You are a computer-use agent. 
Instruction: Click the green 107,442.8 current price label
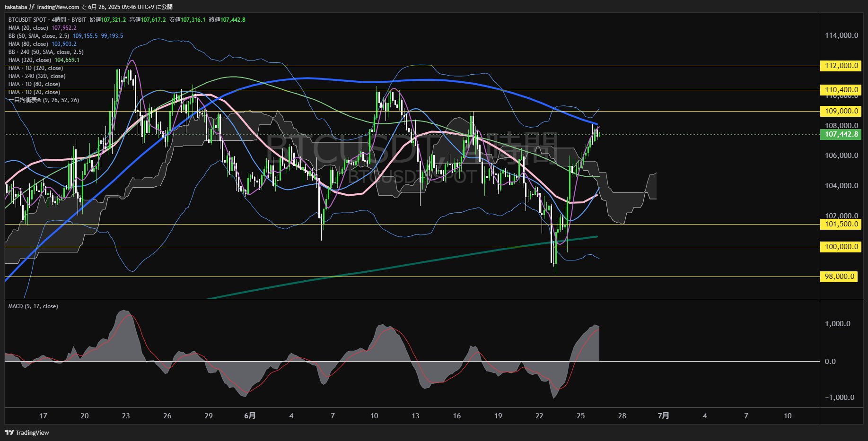(x=841, y=134)
